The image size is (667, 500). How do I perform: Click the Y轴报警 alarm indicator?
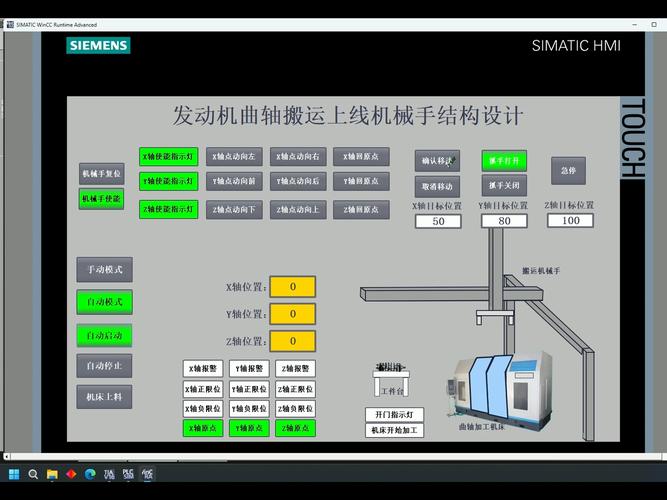(249, 369)
